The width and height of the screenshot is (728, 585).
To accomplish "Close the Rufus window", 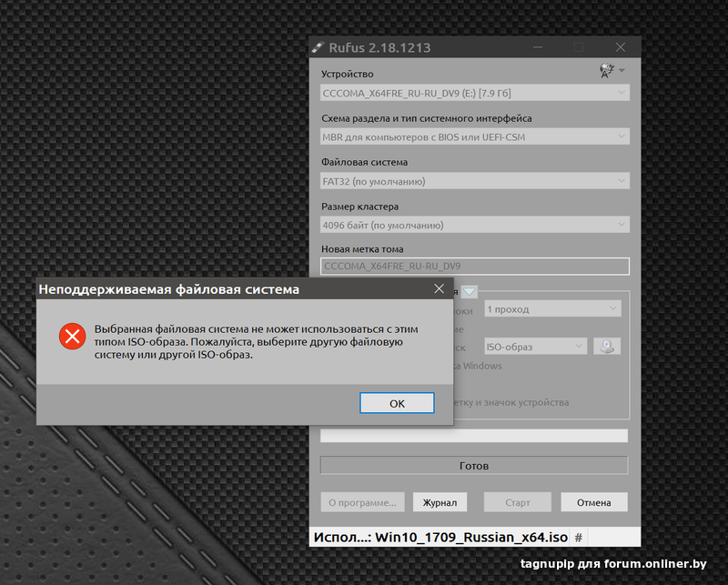I will coord(621,47).
